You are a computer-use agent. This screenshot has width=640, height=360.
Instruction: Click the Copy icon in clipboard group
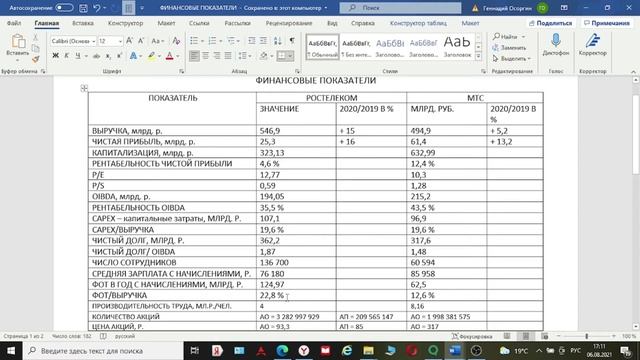point(36,49)
